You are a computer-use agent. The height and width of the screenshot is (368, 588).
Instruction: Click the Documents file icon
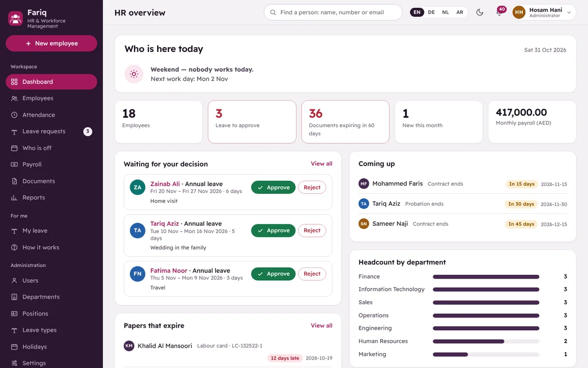[x=14, y=181]
